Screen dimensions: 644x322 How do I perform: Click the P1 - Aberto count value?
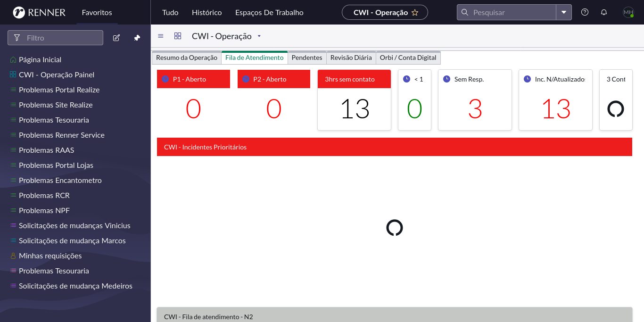[193, 109]
